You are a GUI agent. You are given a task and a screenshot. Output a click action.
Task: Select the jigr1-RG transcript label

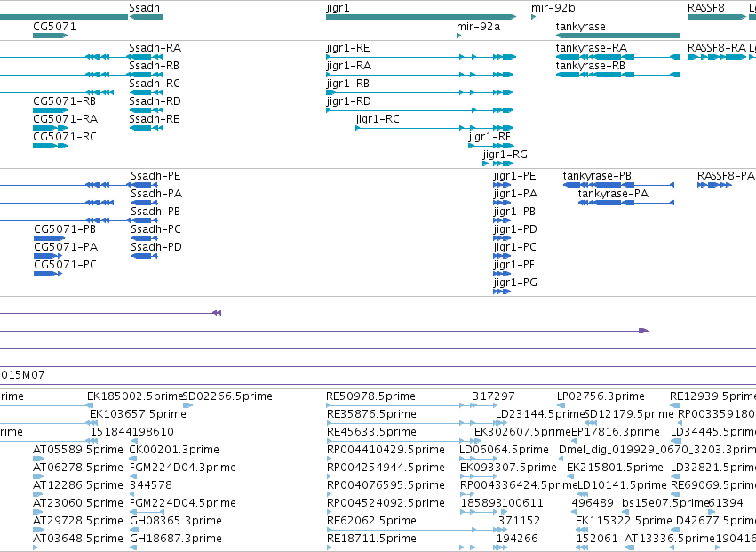505,155
